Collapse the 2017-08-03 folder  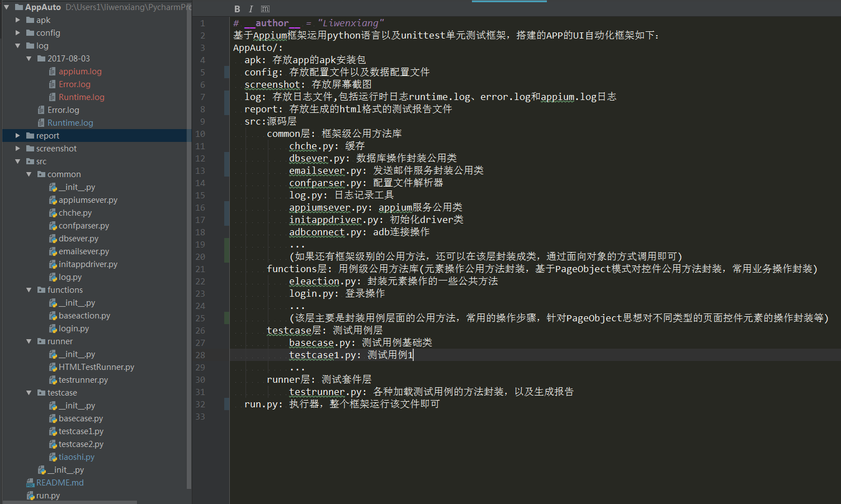(29, 59)
